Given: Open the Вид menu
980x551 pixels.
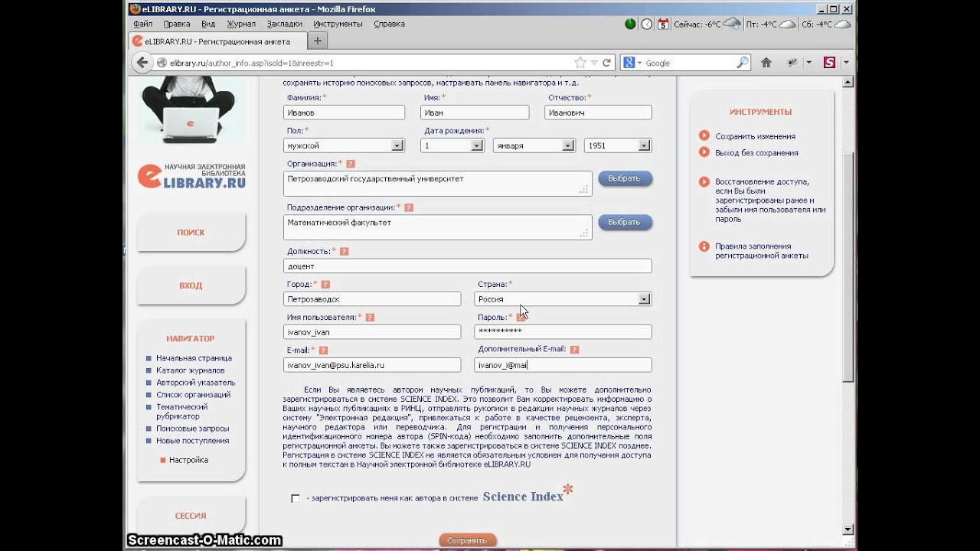Looking at the screenshot, I should click(208, 24).
